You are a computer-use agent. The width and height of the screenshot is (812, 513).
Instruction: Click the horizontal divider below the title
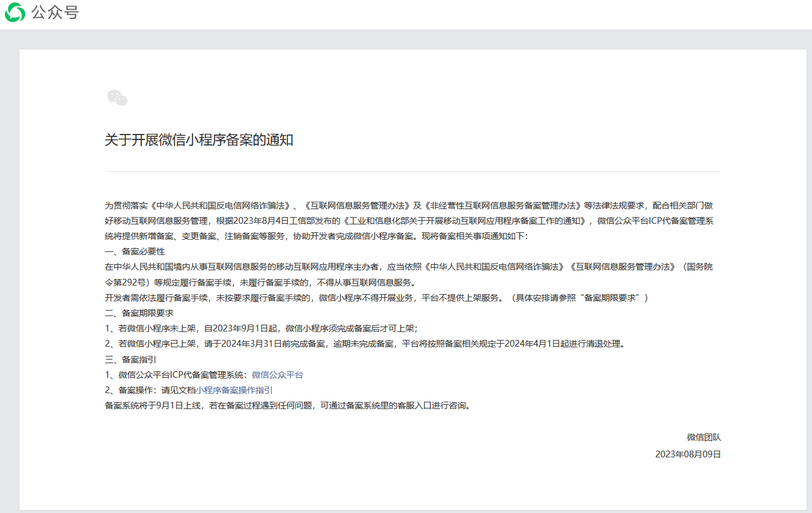(413, 172)
